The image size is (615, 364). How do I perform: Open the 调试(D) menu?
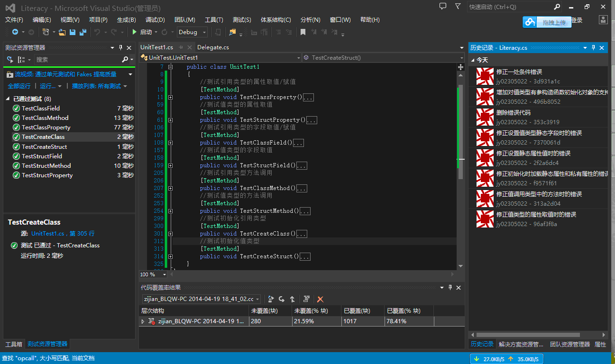(155, 20)
